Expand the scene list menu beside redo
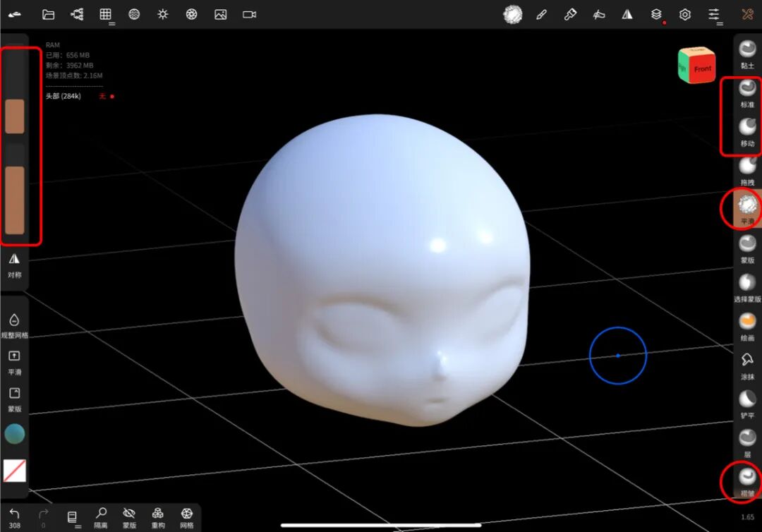Viewport: 762px width, 532px height. coord(73,518)
